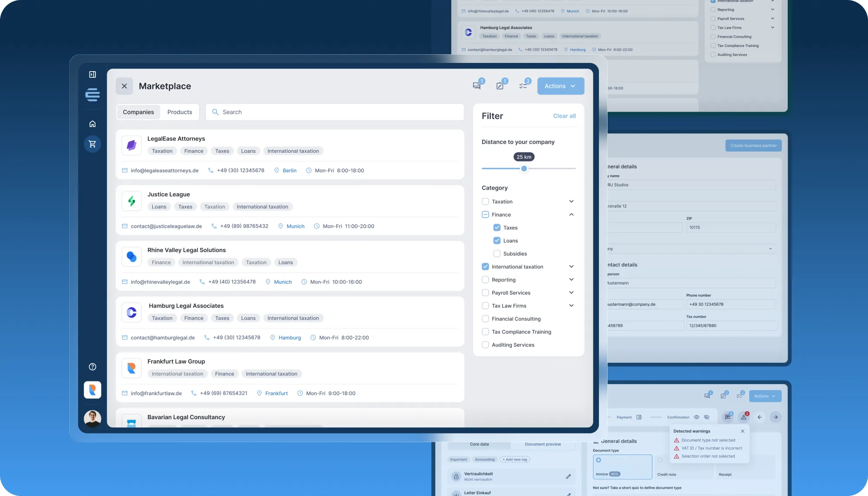Open the Home icon in sidebar
This screenshot has height=496, width=868.
(x=92, y=124)
